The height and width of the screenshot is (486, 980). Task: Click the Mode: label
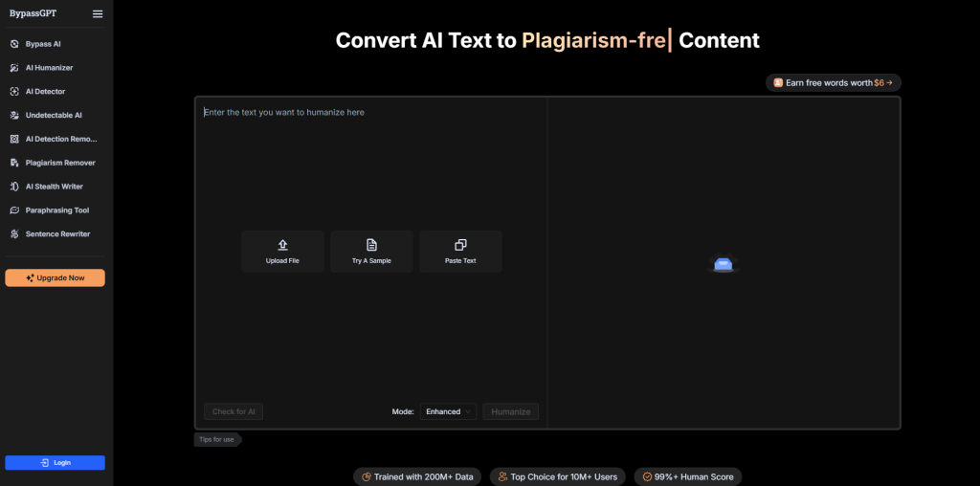pos(403,411)
